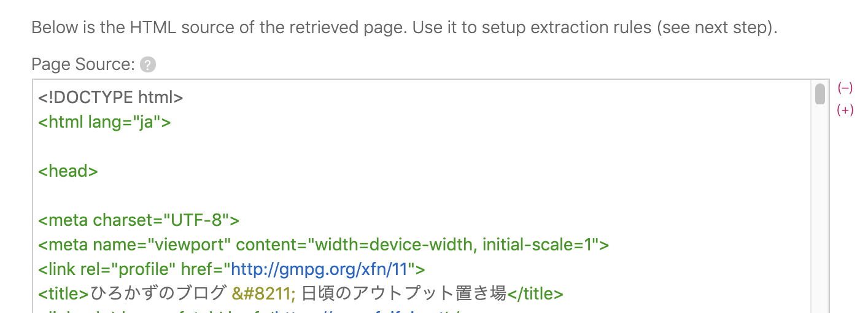Click the ひろかずのブログ title text
Image resolution: width=868 pixels, height=313 pixels.
coord(158,294)
